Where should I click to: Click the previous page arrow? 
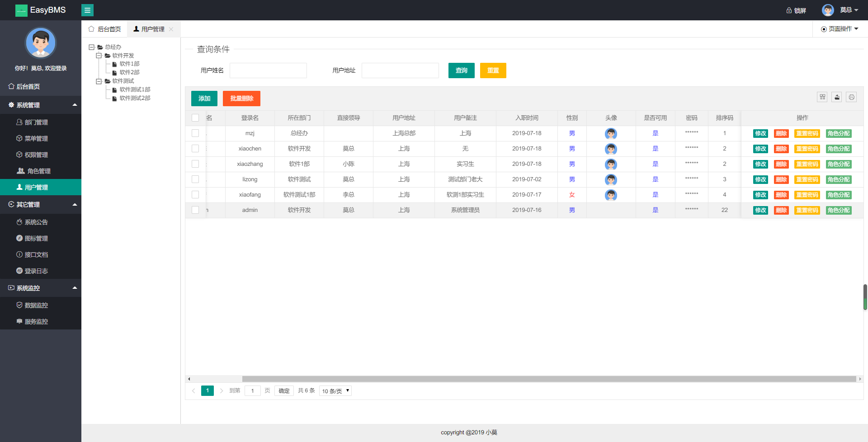click(x=193, y=391)
